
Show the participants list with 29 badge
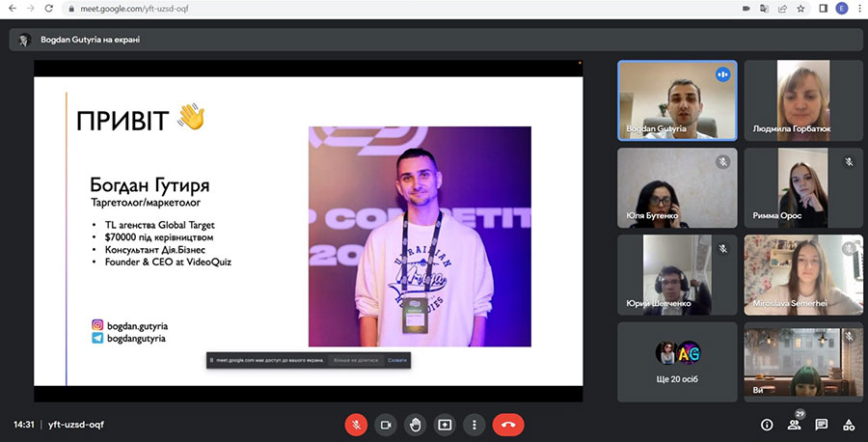coord(795,425)
